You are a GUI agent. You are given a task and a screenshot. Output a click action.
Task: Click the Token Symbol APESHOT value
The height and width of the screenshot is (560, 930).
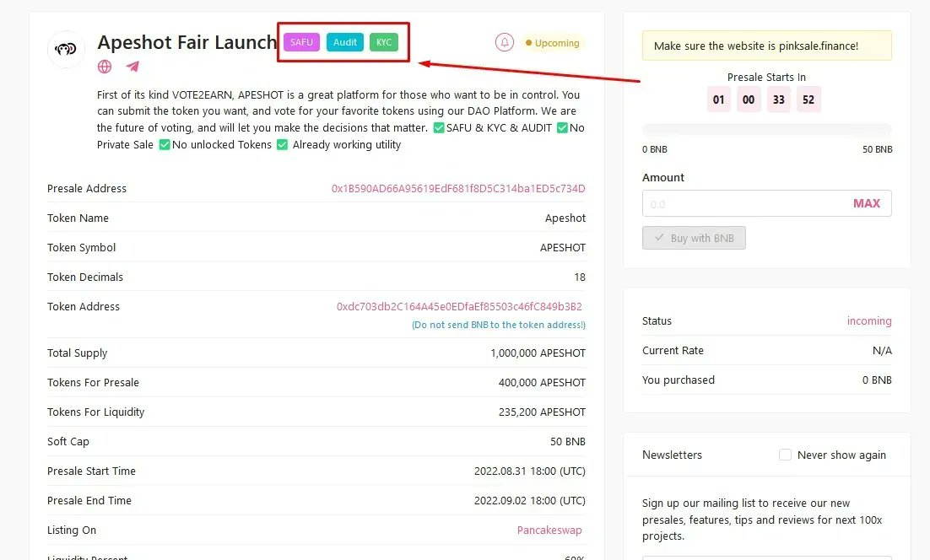562,248
